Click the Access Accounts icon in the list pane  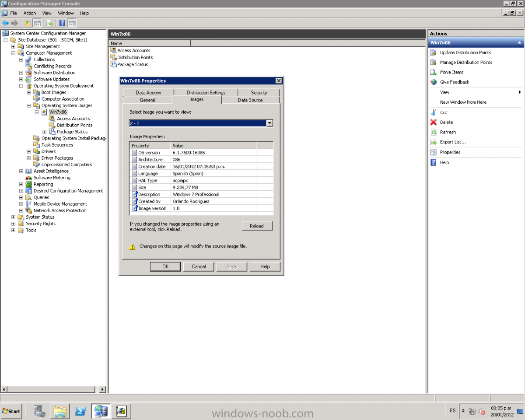tap(114, 50)
